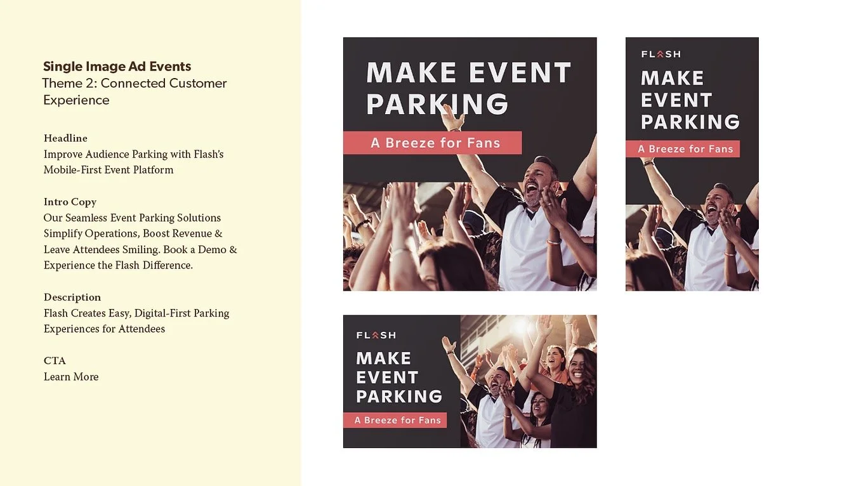Click the 'Intro Copy' section label

pos(70,202)
